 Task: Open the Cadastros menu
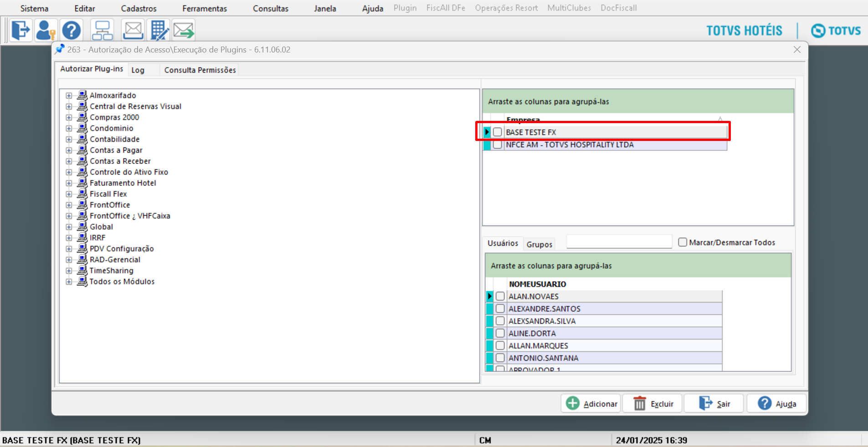click(139, 8)
